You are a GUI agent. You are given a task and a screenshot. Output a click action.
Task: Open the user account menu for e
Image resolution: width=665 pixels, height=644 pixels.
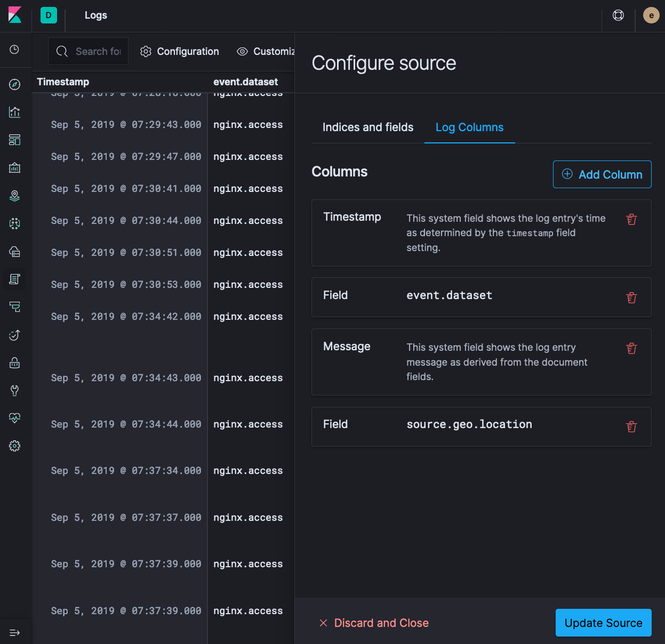point(651,15)
